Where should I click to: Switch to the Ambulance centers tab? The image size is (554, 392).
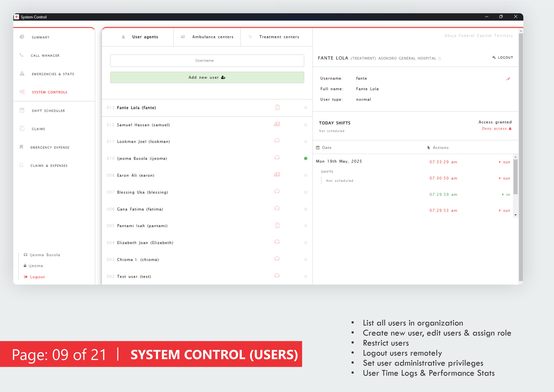[207, 37]
